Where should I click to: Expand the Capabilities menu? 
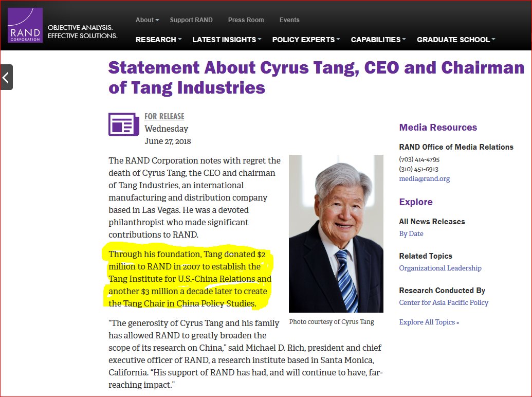pos(378,40)
